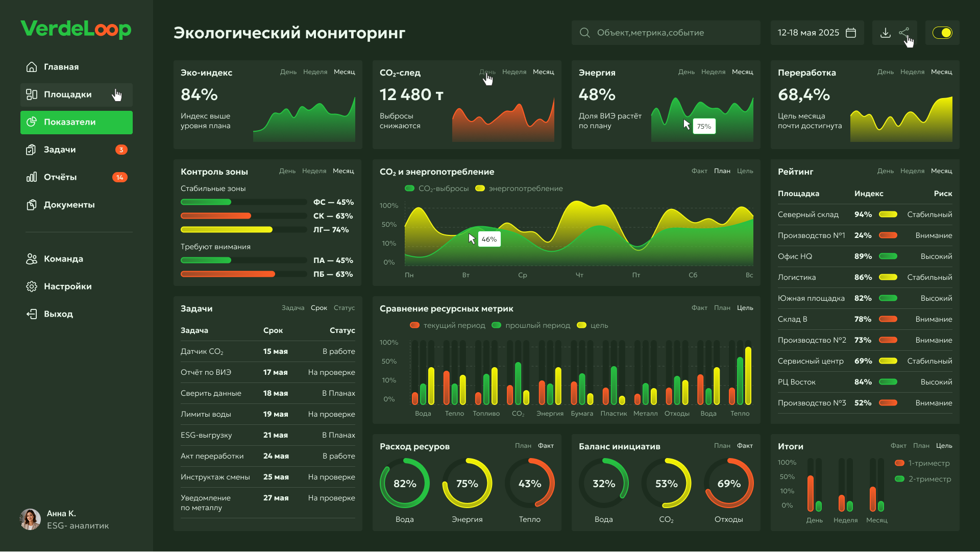Click the ЛГ — 74% progress bar
The width and height of the screenshot is (980, 552).
(243, 230)
